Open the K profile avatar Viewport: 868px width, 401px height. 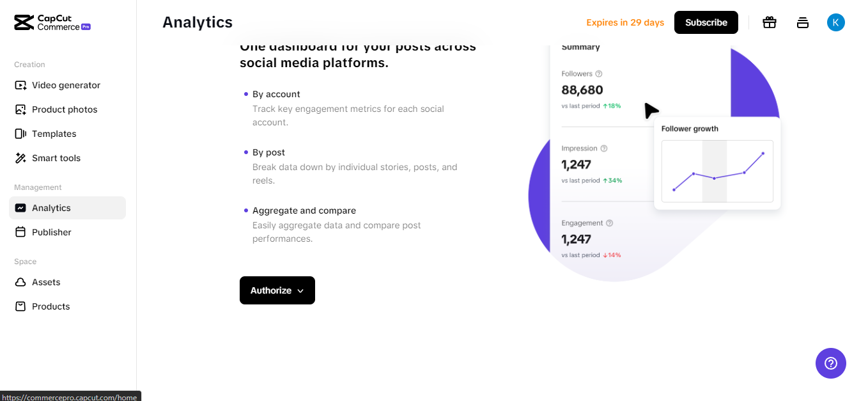[x=835, y=22]
